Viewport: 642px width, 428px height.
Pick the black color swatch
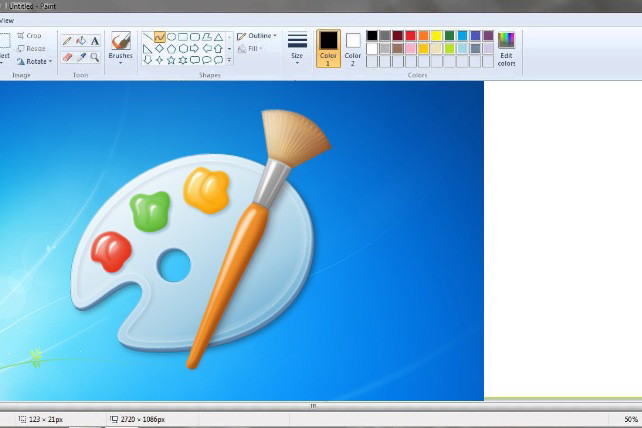(x=372, y=36)
